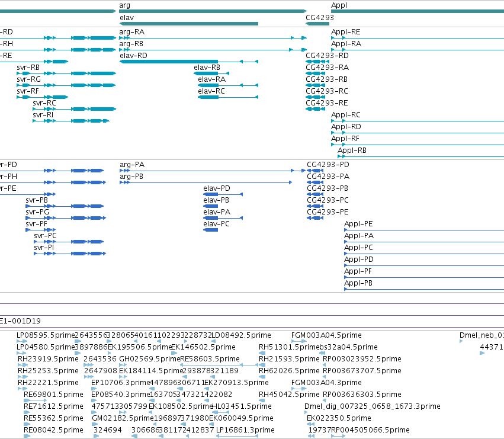Open the CG4293-RB transcript label

326,79
